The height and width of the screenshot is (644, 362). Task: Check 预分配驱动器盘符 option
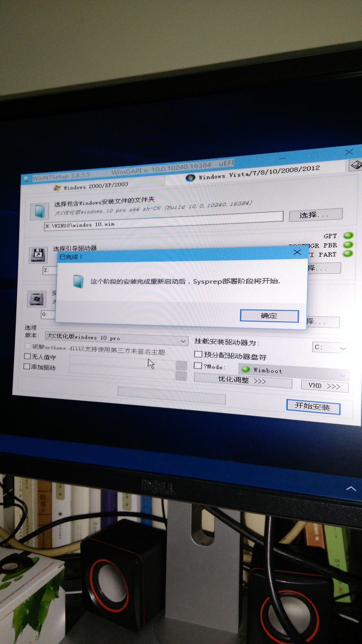198,354
